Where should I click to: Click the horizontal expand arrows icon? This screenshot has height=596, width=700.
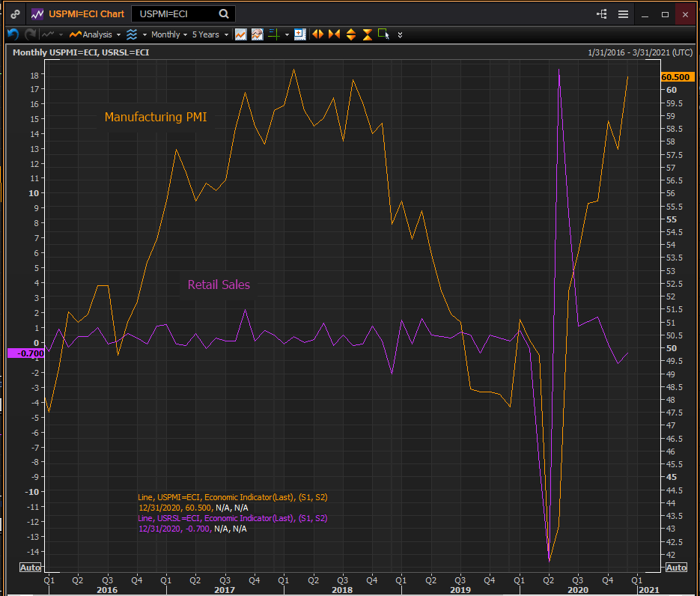[317, 34]
